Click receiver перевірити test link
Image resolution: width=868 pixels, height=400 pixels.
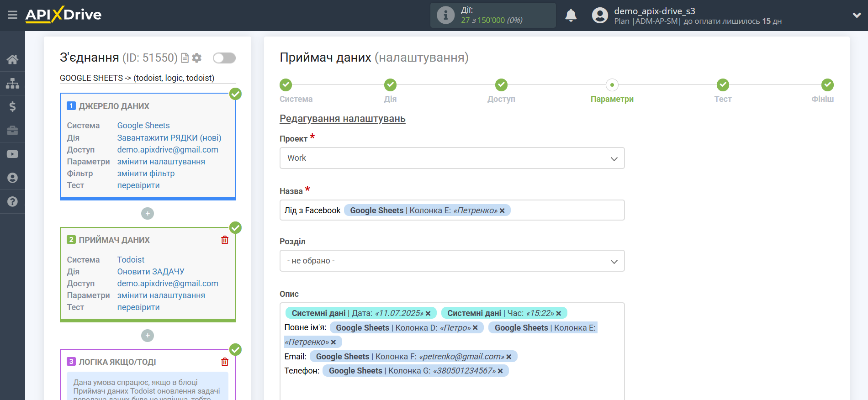pyautogui.click(x=138, y=307)
